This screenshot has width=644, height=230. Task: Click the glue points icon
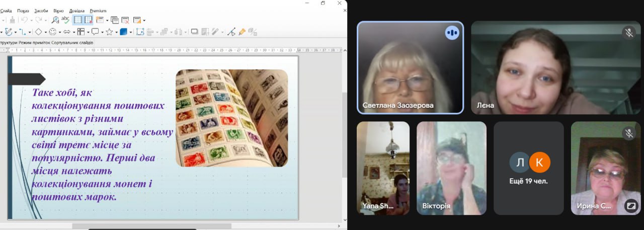point(231,32)
